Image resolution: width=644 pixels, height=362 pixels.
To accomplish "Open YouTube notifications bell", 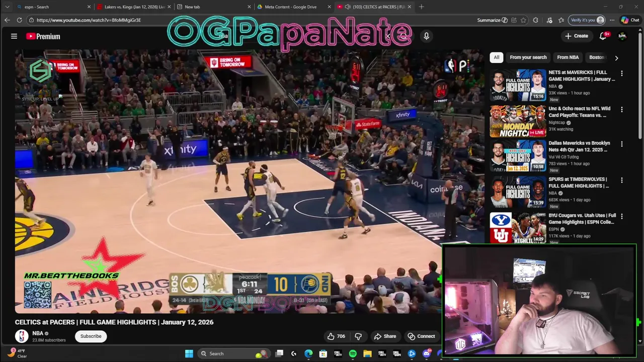I will (x=603, y=36).
